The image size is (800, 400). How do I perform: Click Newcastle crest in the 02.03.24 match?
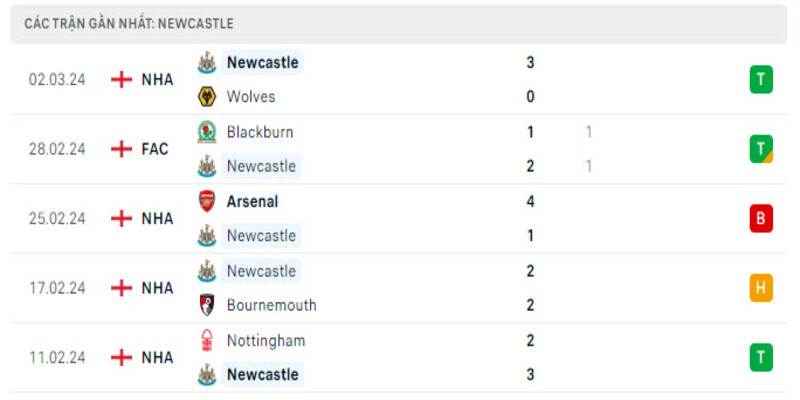tap(207, 62)
